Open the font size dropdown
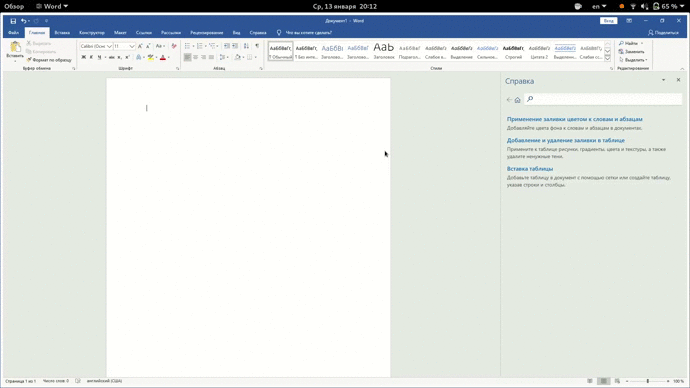Screen dimensions: 690x388 (132, 46)
